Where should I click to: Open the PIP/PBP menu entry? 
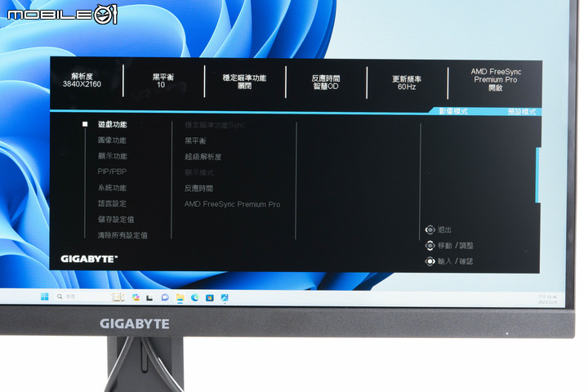(x=112, y=171)
